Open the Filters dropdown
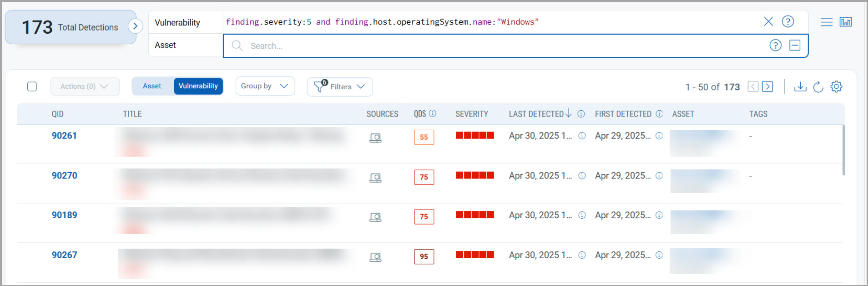 tap(340, 87)
